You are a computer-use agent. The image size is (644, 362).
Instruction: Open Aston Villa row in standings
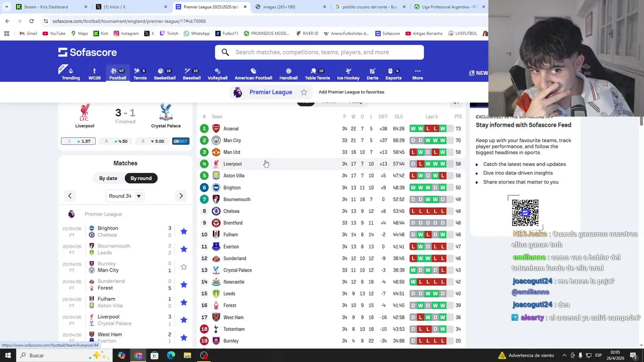click(331, 175)
